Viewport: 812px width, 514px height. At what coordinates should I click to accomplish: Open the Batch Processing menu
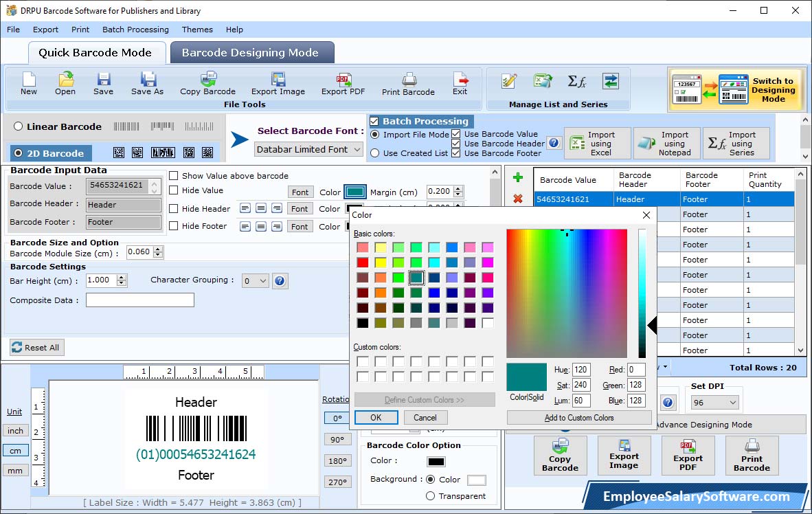[x=136, y=30]
